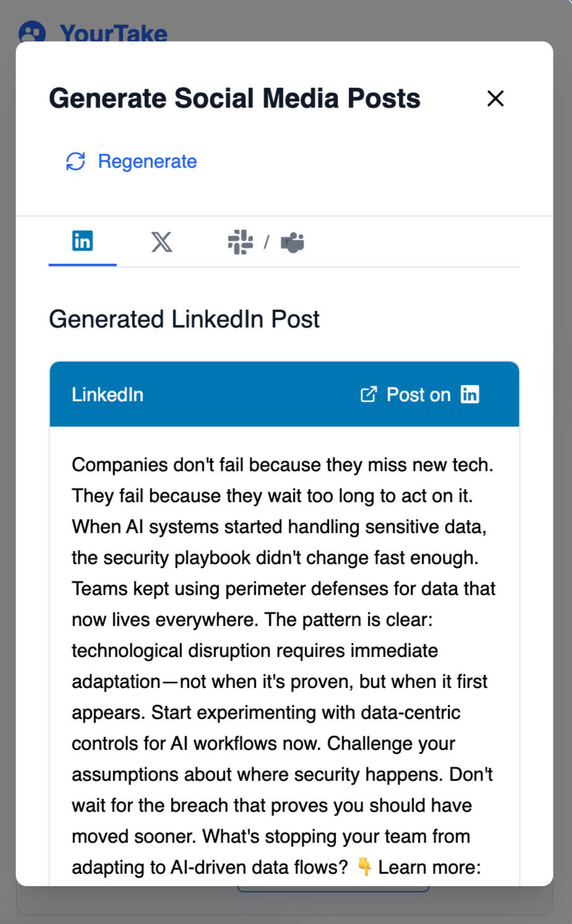
Task: Open the YourTake brand name link
Action: click(114, 33)
